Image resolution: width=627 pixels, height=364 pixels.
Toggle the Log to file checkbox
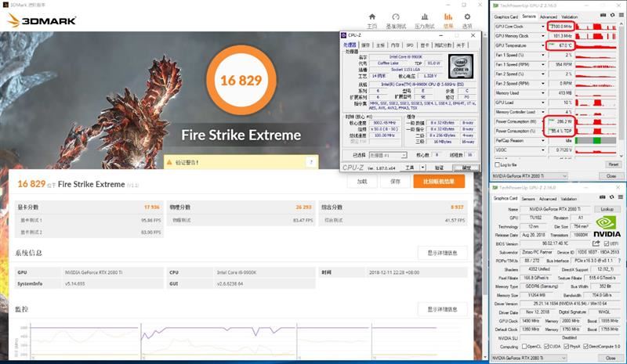[x=498, y=164]
